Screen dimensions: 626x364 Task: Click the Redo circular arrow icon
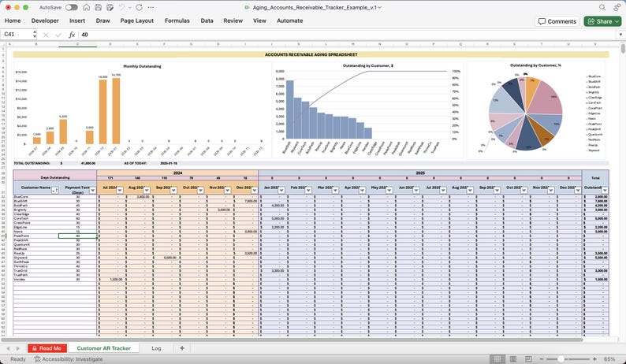click(x=139, y=8)
